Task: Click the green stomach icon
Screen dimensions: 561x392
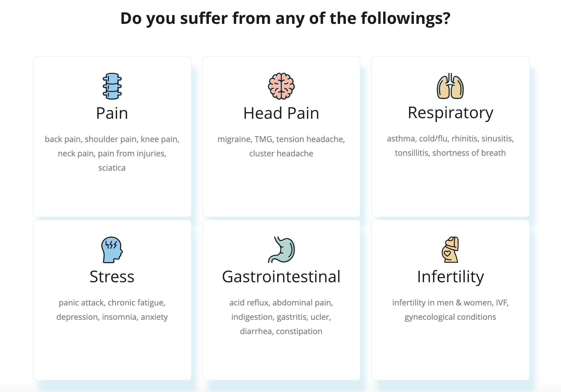Action: [281, 250]
